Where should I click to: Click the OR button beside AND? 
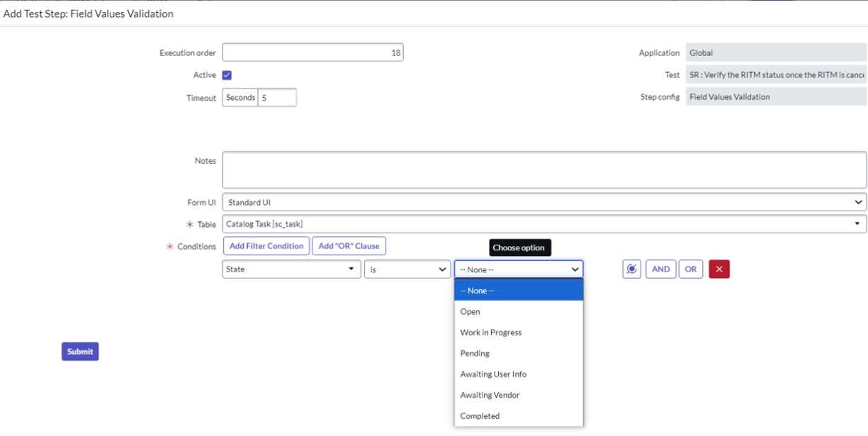689,269
